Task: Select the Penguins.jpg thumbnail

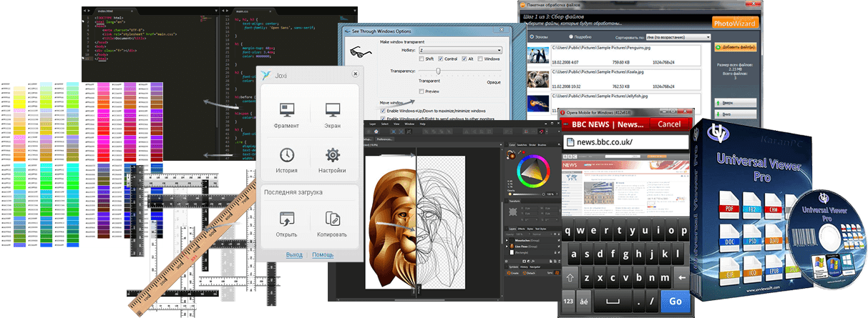Action: [x=537, y=56]
